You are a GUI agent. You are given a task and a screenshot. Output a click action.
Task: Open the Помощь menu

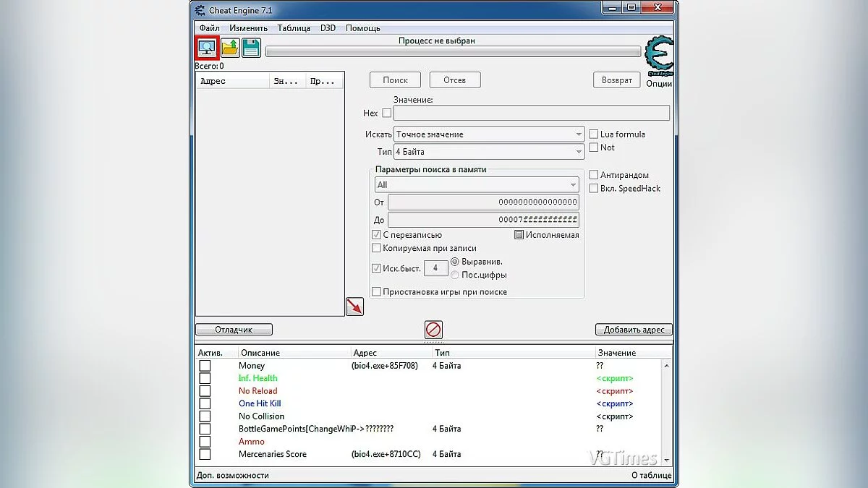(363, 28)
